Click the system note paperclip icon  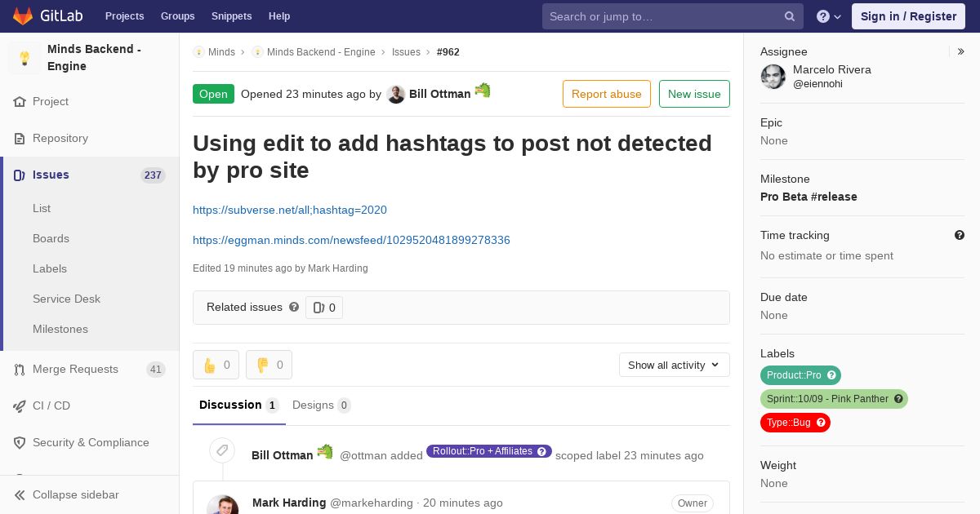click(x=222, y=451)
